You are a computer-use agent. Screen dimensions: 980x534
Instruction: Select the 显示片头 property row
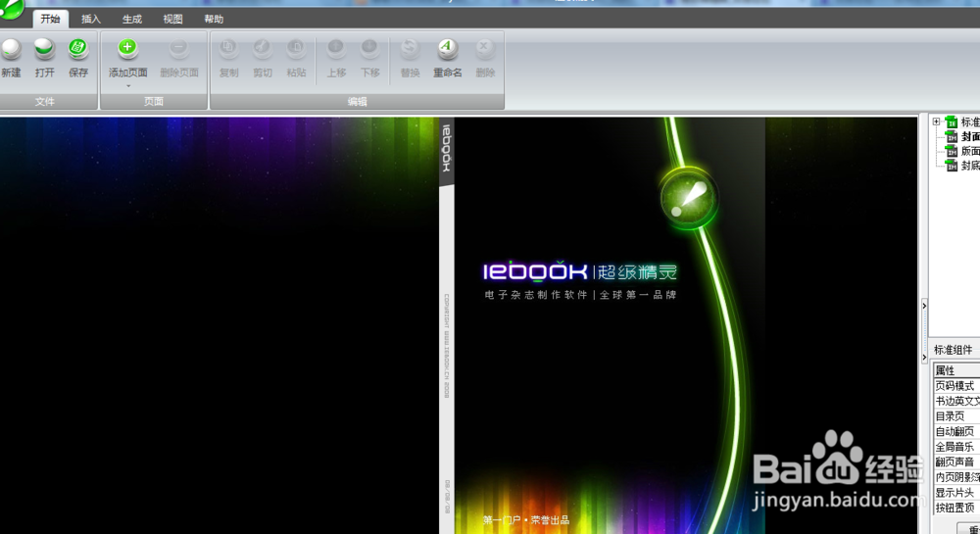click(956, 492)
